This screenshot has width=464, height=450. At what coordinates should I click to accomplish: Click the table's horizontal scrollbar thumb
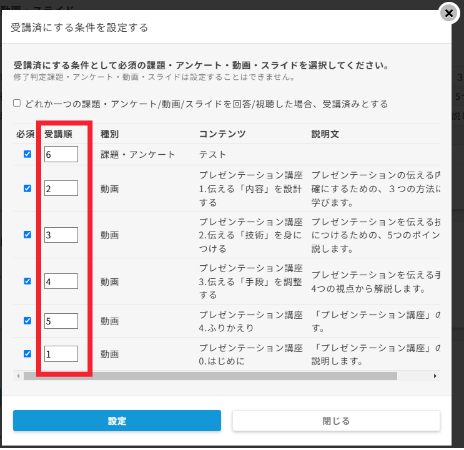[x=210, y=376]
